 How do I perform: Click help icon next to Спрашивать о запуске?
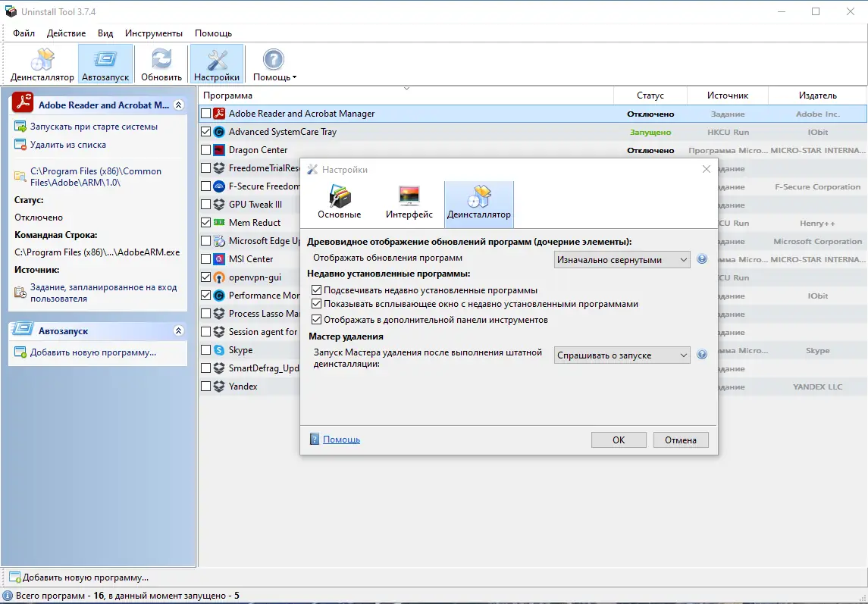(x=702, y=355)
